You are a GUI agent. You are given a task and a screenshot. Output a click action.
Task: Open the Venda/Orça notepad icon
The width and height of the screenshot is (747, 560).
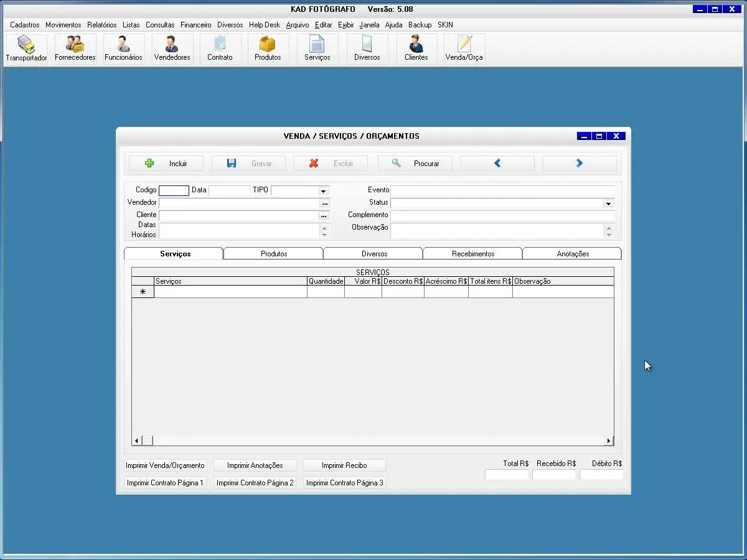pos(464,49)
